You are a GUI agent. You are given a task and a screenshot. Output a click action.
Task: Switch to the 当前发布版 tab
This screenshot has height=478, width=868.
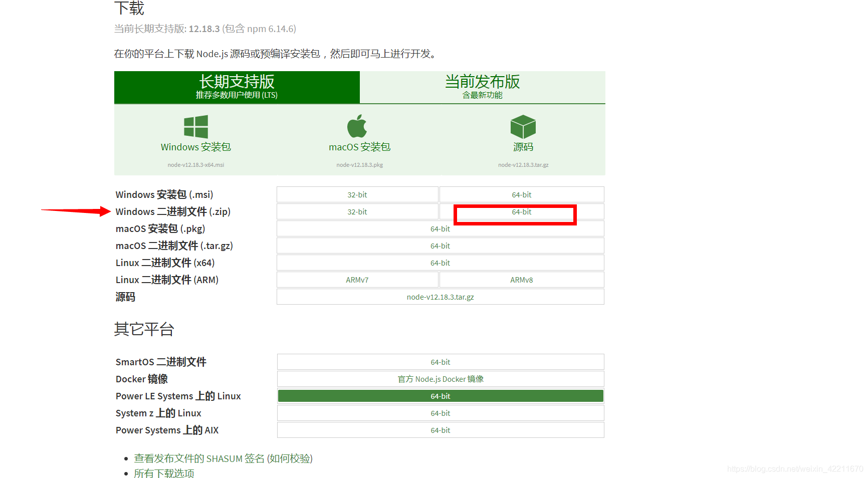pyautogui.click(x=483, y=87)
